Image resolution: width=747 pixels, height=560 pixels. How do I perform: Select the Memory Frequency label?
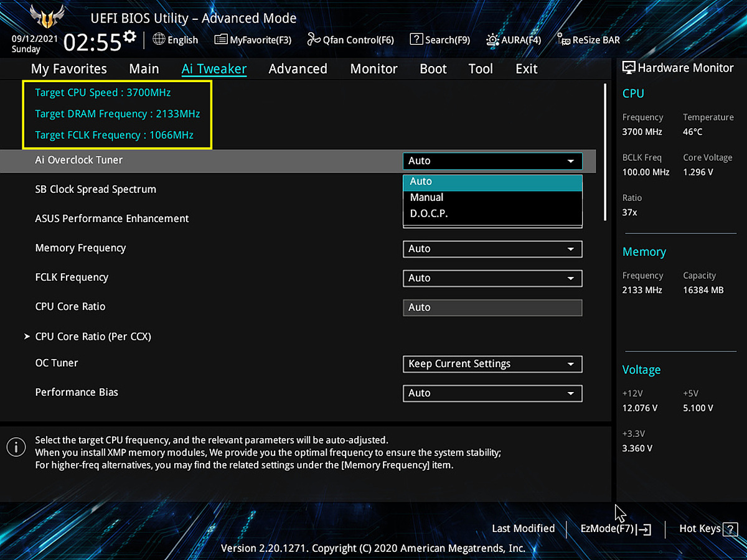tap(80, 248)
